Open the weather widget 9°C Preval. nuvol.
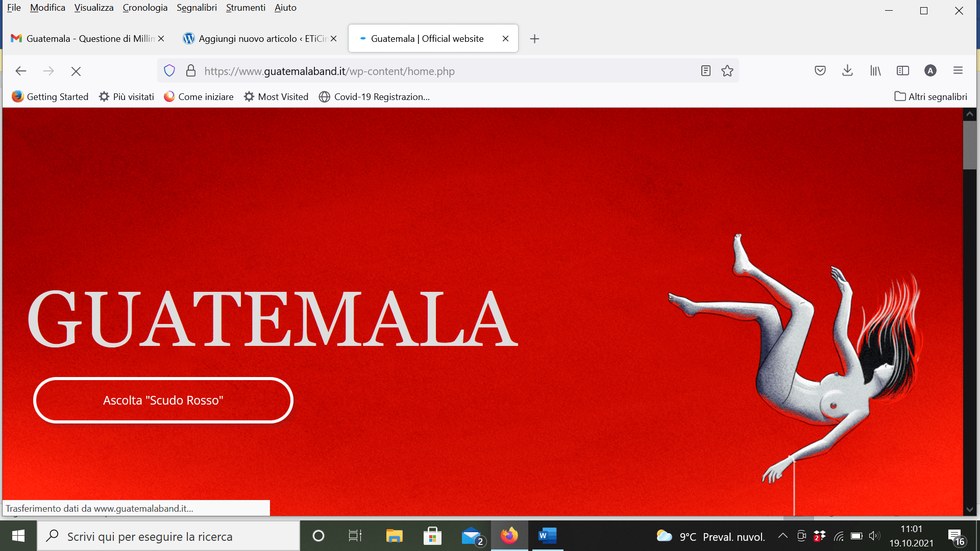The image size is (980, 551). tap(710, 536)
